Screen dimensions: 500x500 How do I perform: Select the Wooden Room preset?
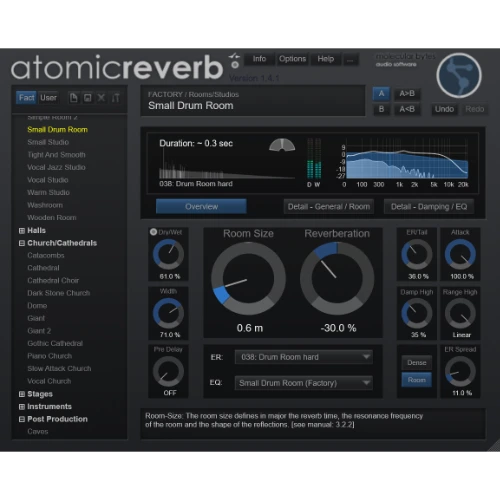pyautogui.click(x=52, y=218)
